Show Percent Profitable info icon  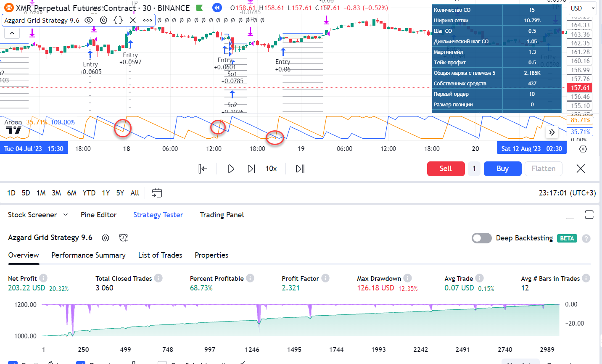(x=250, y=278)
